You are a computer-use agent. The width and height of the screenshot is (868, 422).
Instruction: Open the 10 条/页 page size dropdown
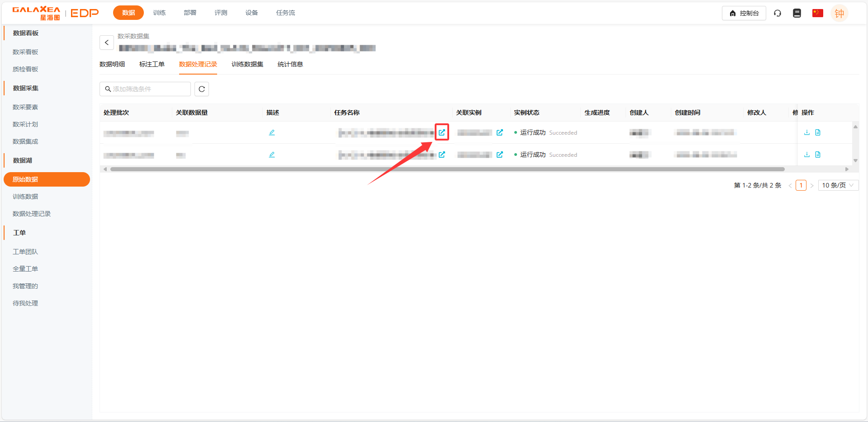[838, 185]
